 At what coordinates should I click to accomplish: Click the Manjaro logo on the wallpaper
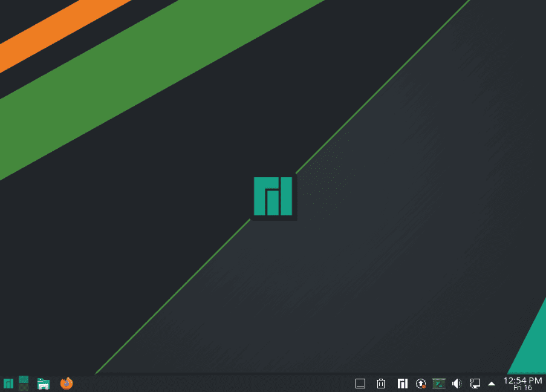pyautogui.click(x=273, y=197)
